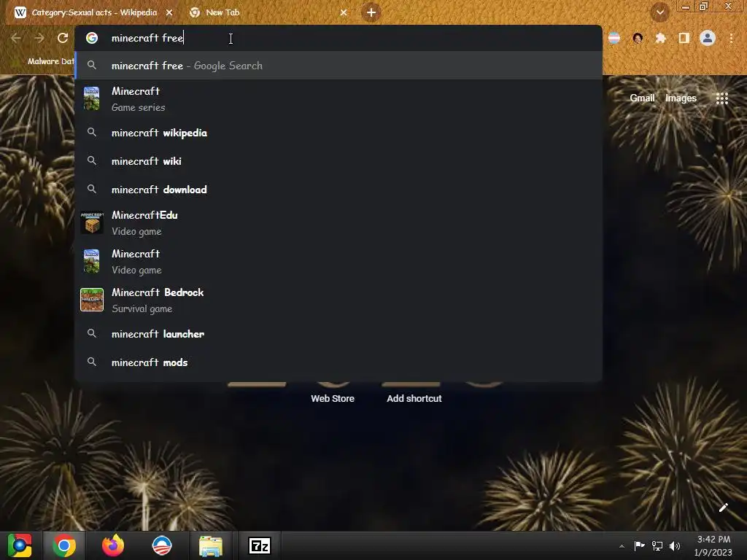The image size is (747, 560).
Task: Pick the 'minecraft download' suggestion
Action: 338,190
